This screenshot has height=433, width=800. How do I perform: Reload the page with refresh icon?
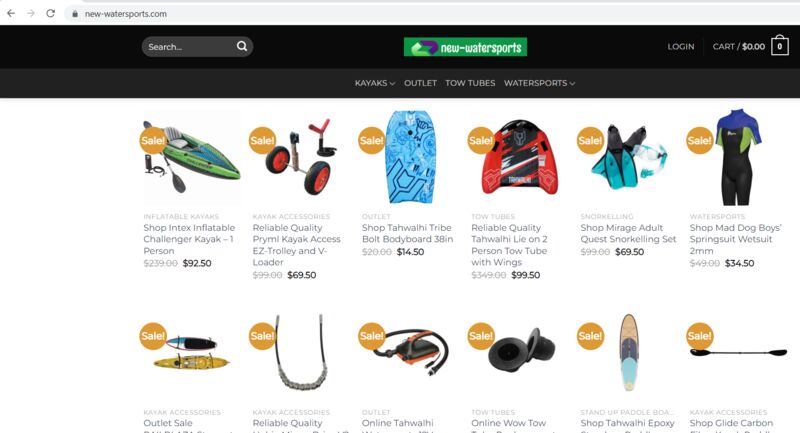coord(50,13)
